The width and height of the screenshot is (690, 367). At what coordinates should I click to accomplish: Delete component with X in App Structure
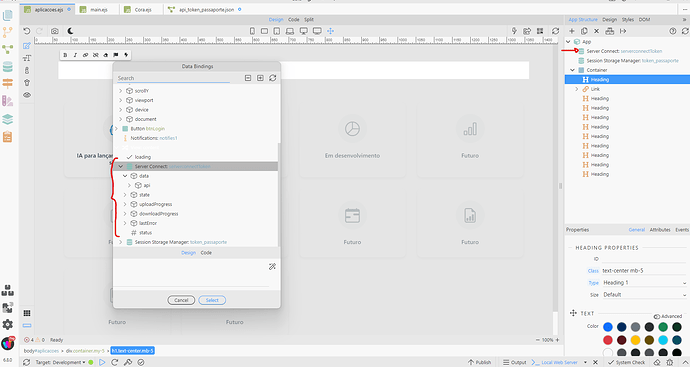[596, 31]
